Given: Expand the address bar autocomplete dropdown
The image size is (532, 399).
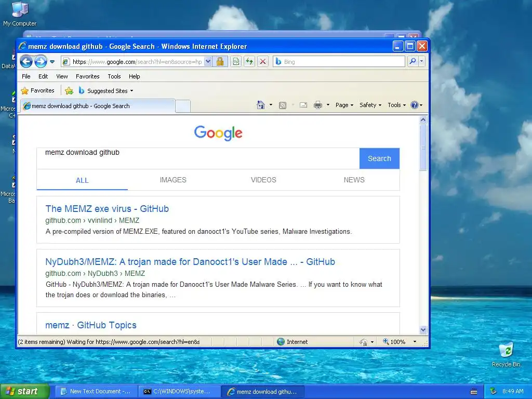Looking at the screenshot, I should (x=208, y=61).
